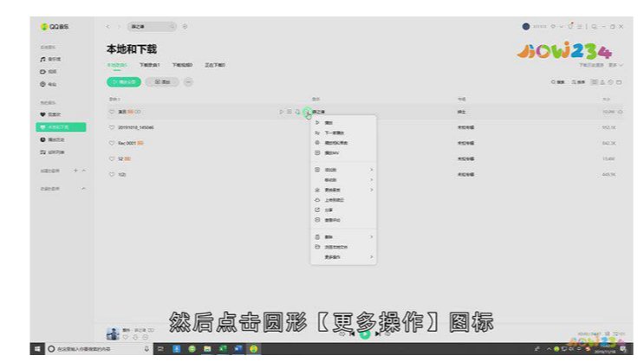Switch to the 正在下载 tab
This screenshot has width=644, height=362.
click(x=215, y=65)
